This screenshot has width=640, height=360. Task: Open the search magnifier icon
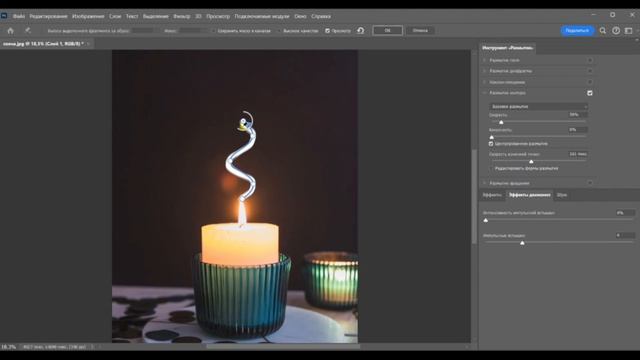(603, 31)
